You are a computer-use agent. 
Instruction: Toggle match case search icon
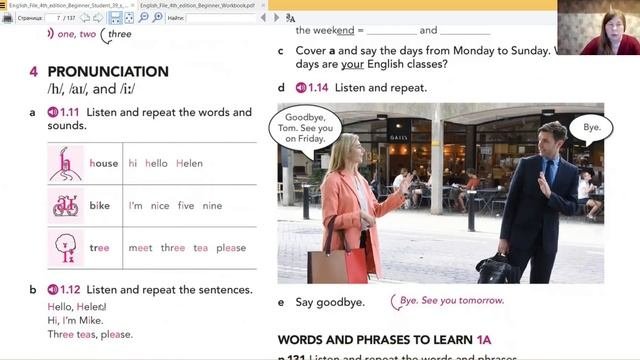(290, 18)
